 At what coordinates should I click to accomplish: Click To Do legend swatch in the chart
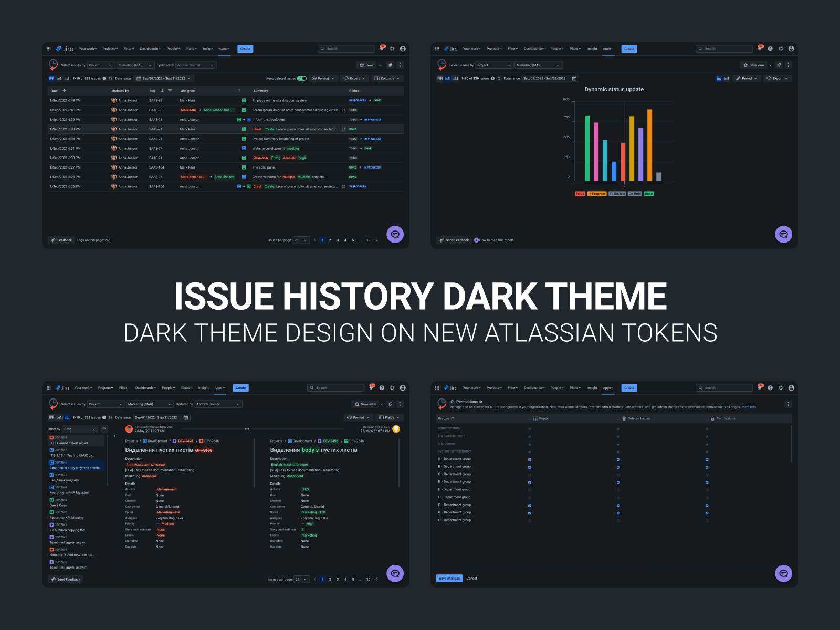(x=580, y=194)
